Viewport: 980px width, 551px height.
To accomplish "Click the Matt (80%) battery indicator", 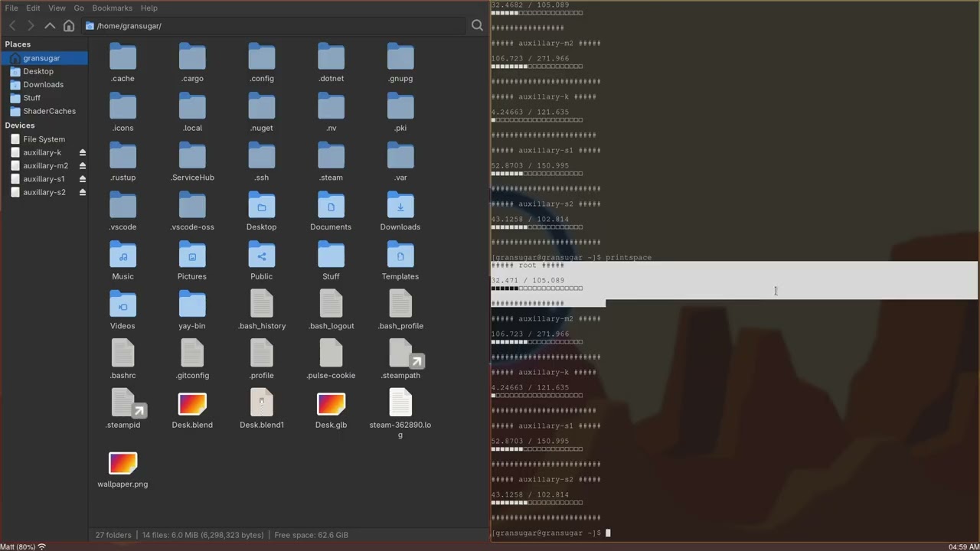I will [x=18, y=546].
